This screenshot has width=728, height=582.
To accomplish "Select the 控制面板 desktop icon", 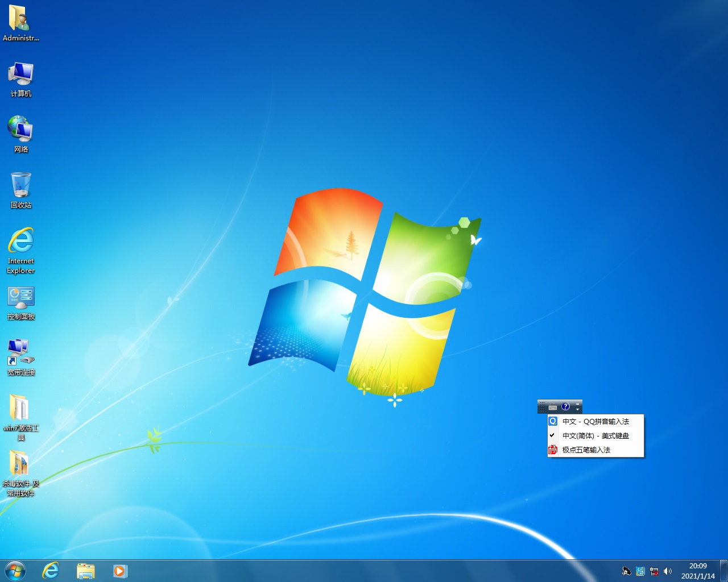I will pyautogui.click(x=21, y=302).
